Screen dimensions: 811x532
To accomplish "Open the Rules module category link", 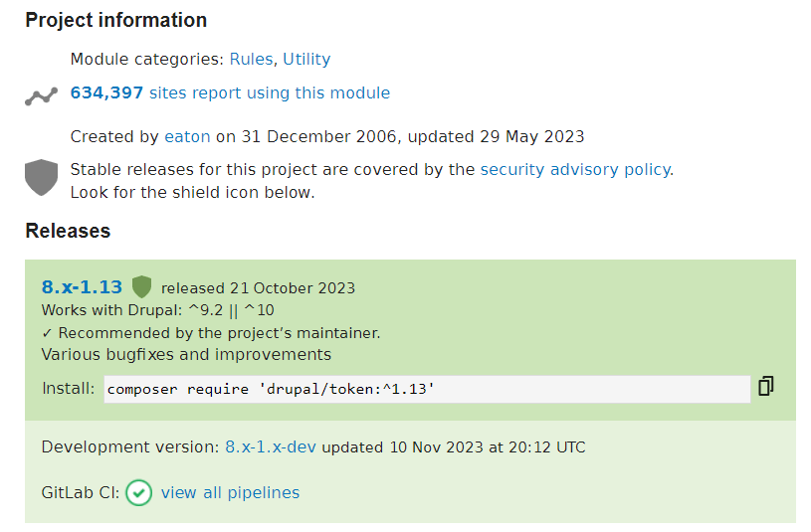I will [x=251, y=59].
